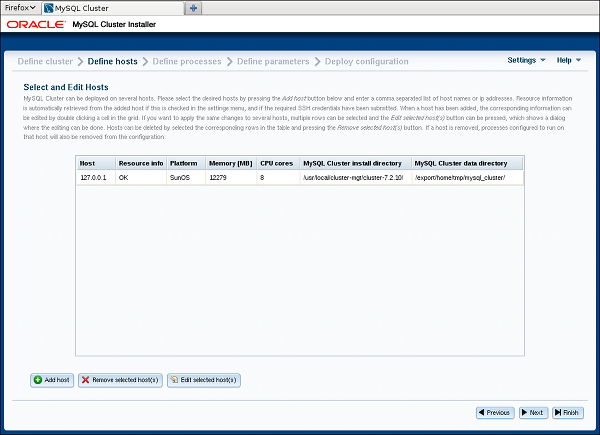Image resolution: width=600 pixels, height=435 pixels.
Task: Jump to Define cluster step
Action: pyautogui.click(x=45, y=61)
